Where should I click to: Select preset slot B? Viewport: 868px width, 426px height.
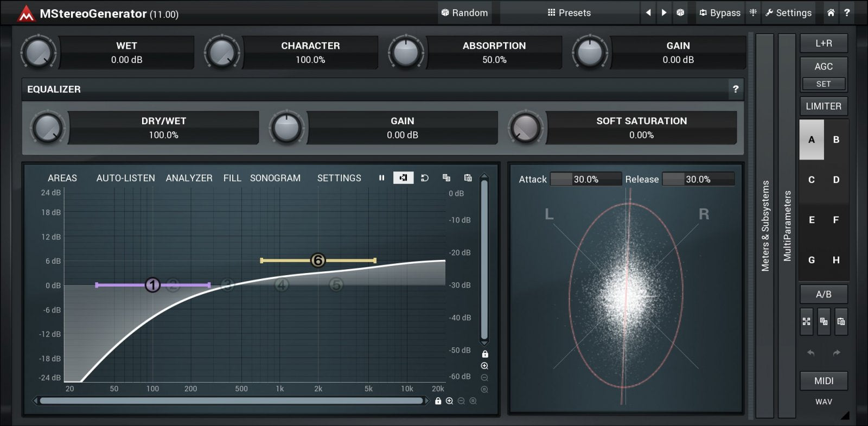pyautogui.click(x=836, y=139)
